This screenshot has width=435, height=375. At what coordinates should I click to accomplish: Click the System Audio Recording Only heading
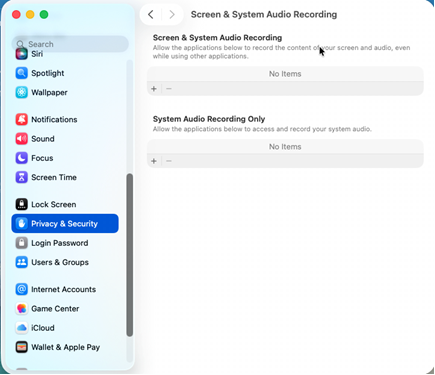[209, 119]
